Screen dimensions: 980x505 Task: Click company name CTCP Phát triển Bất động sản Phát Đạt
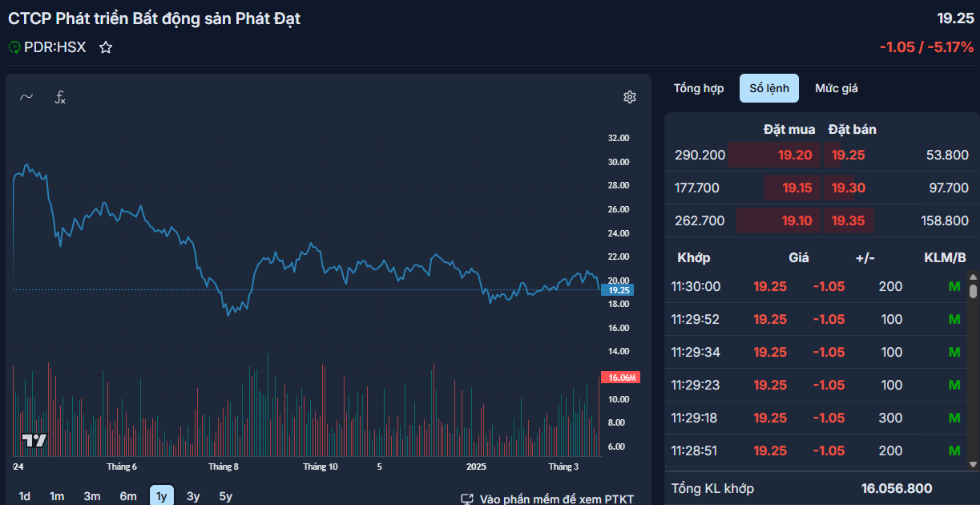[155, 18]
